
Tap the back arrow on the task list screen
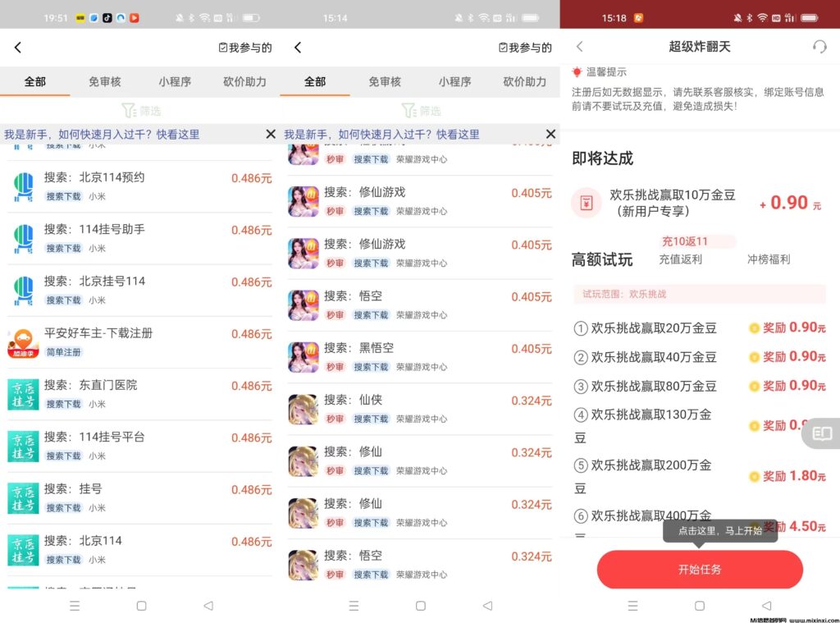[18, 47]
